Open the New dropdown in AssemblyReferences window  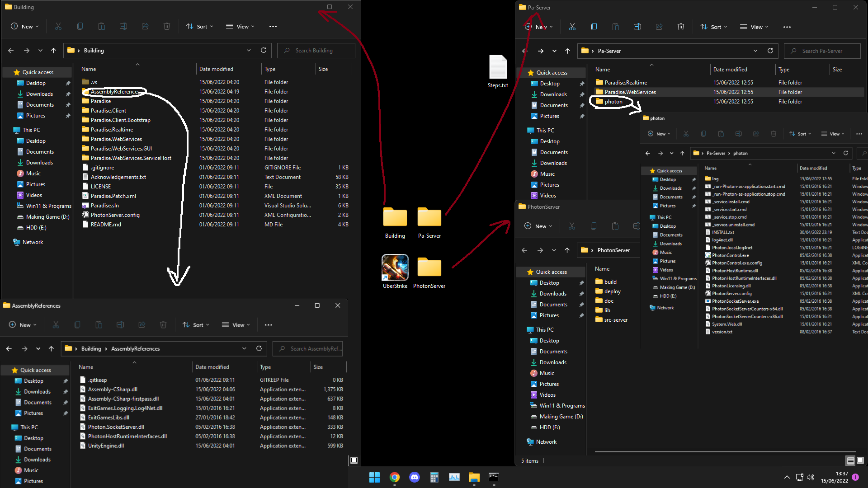tap(23, 325)
